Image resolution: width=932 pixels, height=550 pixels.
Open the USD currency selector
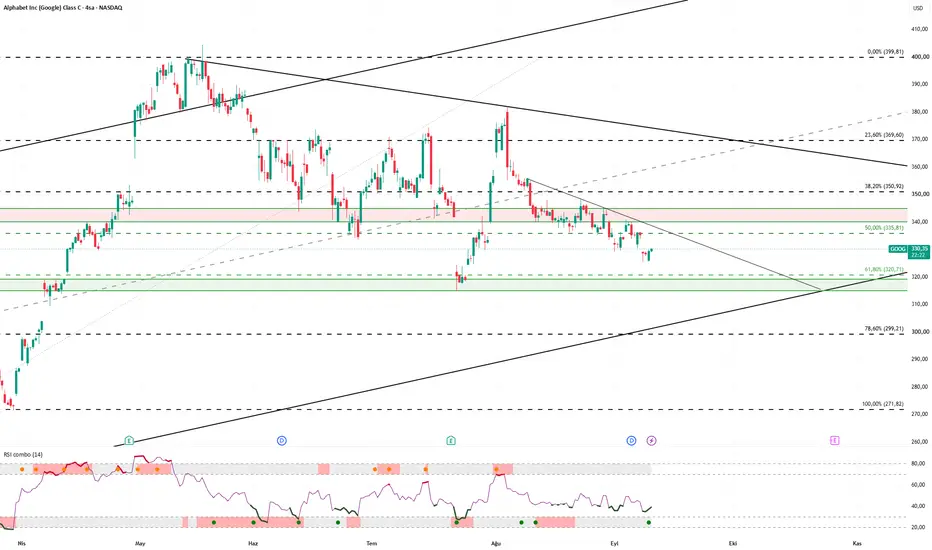[918, 8]
